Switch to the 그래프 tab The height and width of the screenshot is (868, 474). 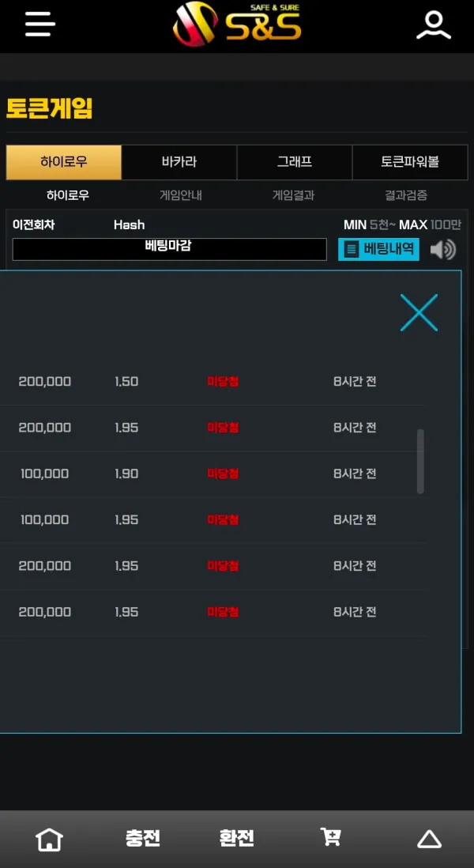point(295,162)
